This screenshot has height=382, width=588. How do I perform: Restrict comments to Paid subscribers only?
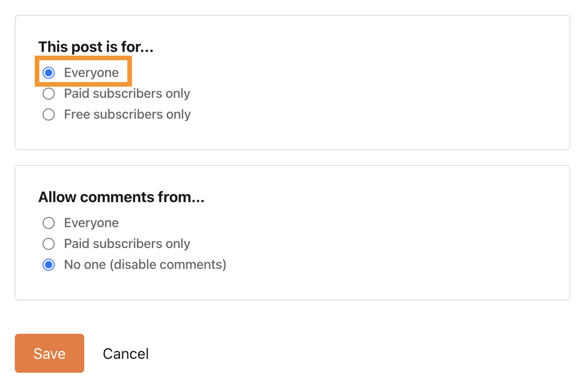coord(49,244)
